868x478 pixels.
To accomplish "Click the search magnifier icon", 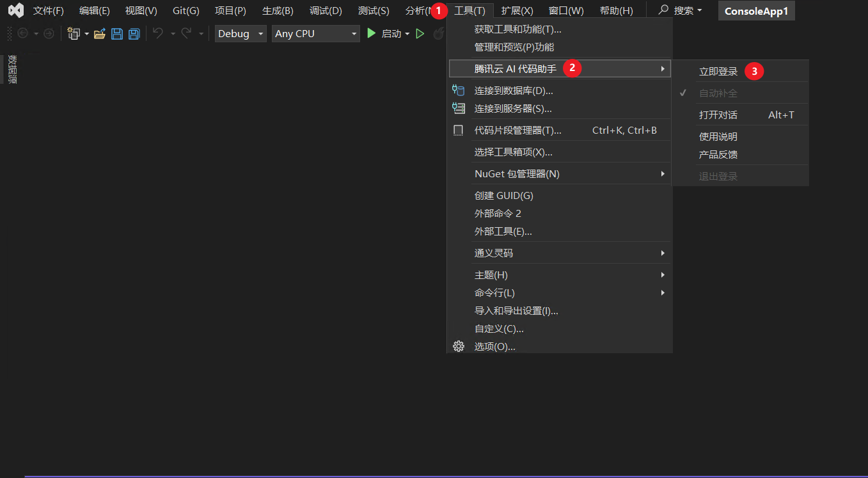I will (663, 10).
